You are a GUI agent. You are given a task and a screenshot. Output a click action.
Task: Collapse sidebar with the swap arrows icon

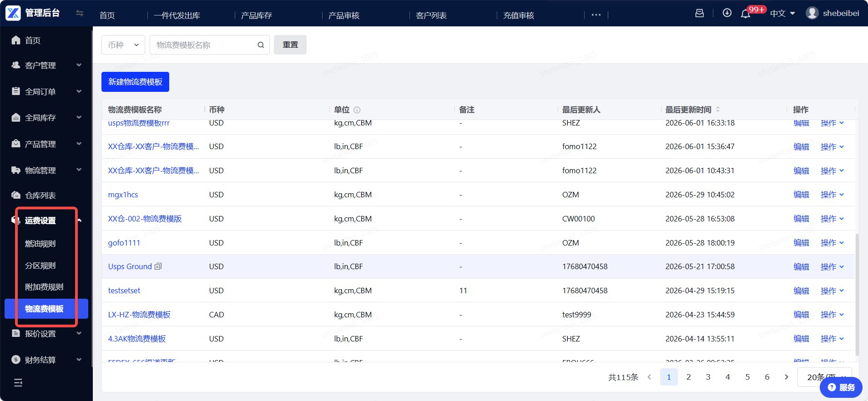tap(80, 13)
